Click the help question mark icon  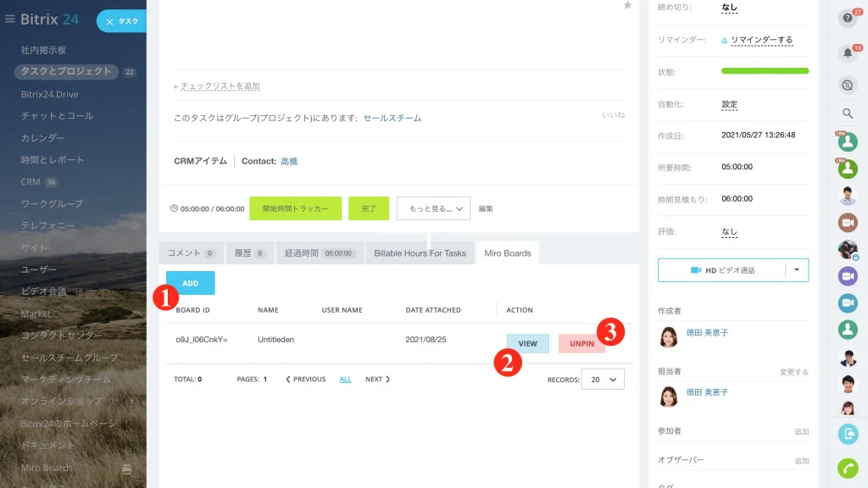click(x=848, y=19)
